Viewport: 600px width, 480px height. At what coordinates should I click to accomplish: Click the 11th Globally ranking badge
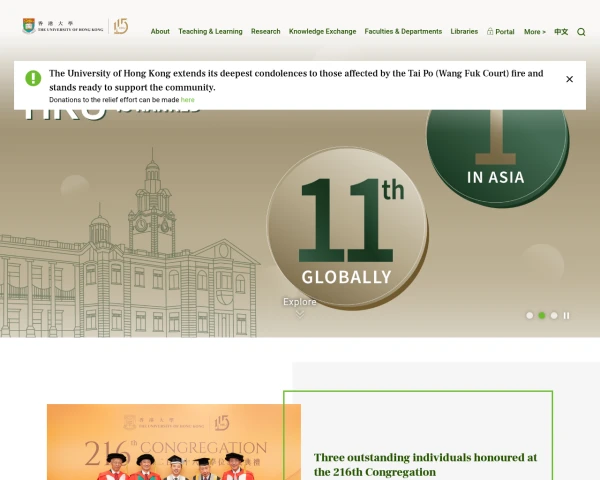[347, 229]
